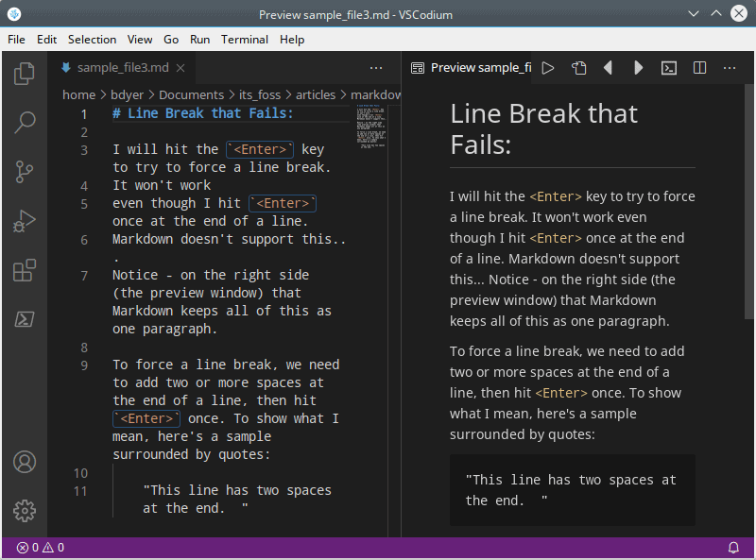Click the Accounts icon
The image size is (756, 560).
pos(25,462)
